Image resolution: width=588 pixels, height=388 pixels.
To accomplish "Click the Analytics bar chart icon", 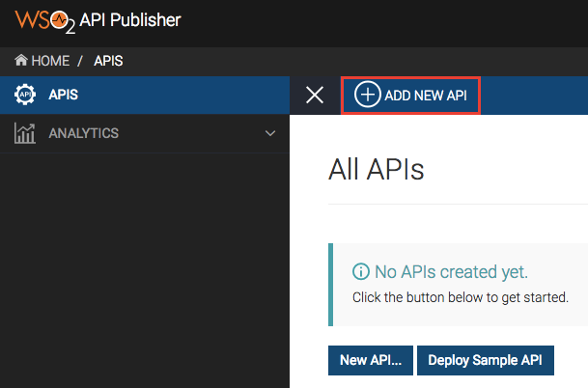I will pyautogui.click(x=25, y=133).
